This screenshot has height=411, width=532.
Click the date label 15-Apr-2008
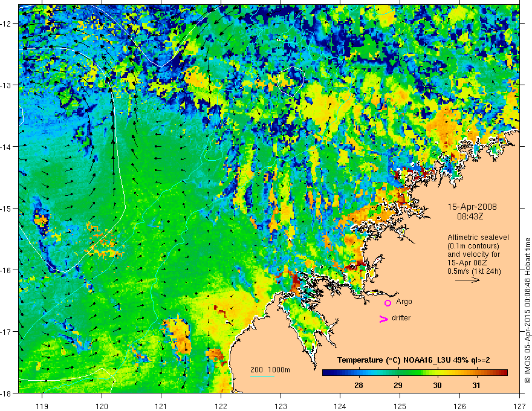coord(472,207)
